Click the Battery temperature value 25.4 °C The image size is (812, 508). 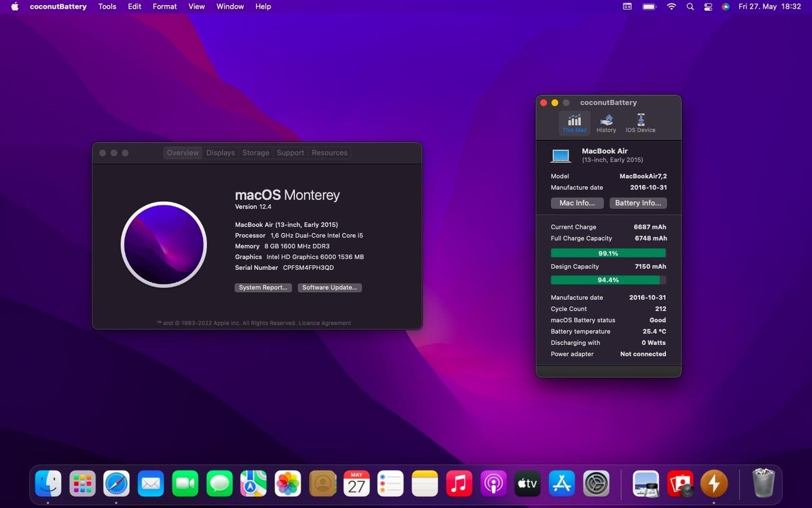click(655, 331)
